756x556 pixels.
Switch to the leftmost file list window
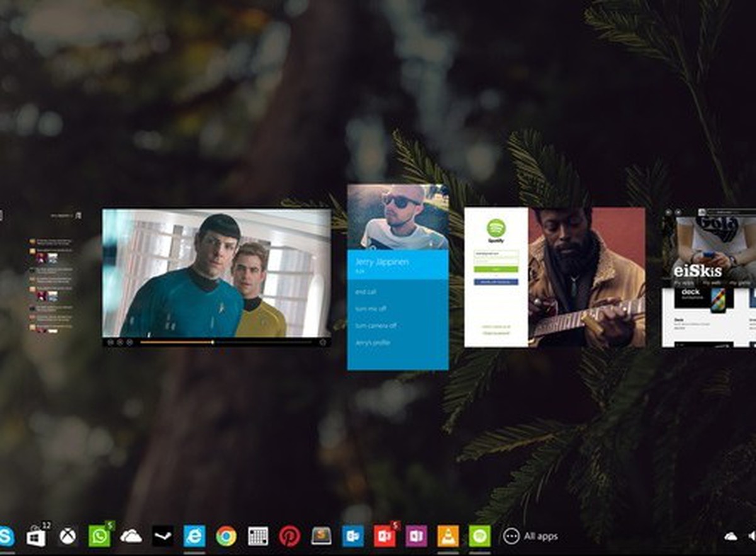[42, 273]
